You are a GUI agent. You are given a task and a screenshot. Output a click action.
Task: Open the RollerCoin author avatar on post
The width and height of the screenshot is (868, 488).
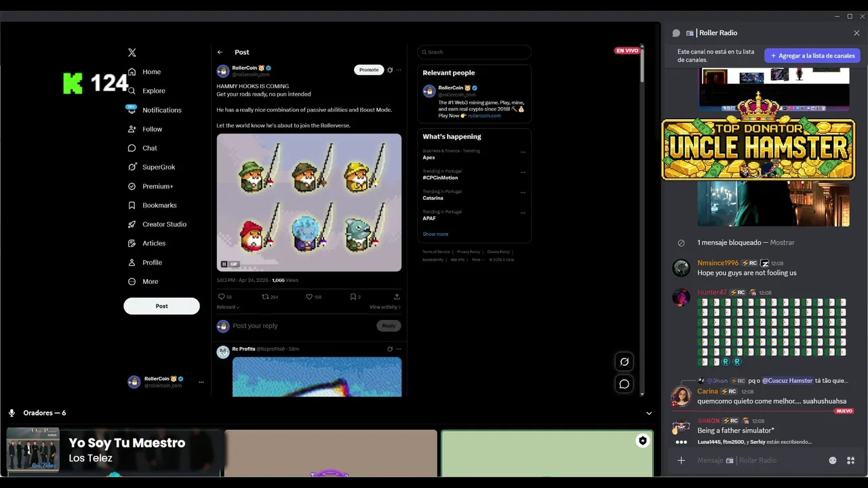[x=223, y=71]
